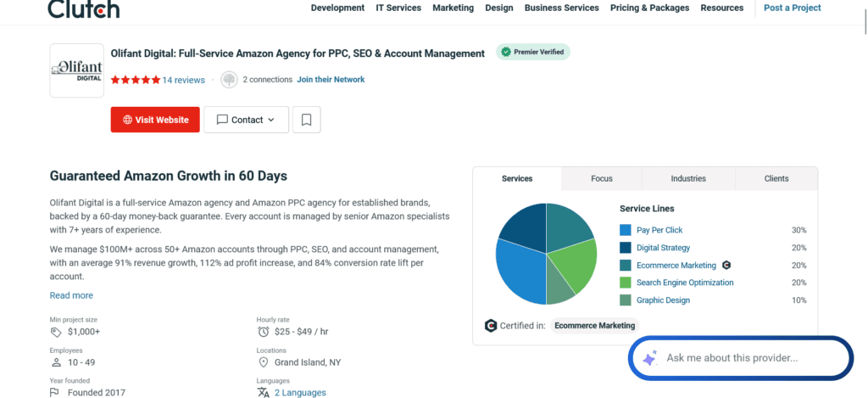Open the 14 reviews link
The width and height of the screenshot is (868, 398).
click(183, 80)
